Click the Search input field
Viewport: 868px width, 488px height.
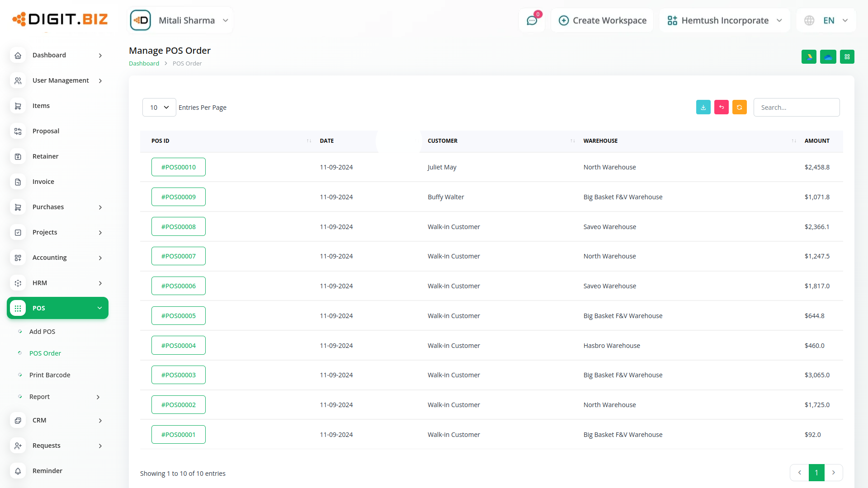point(797,108)
